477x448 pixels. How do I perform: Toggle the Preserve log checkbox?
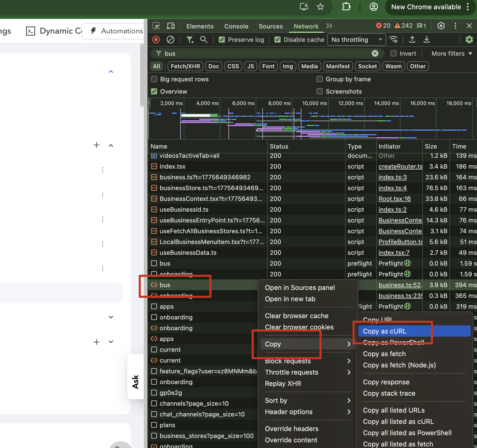click(x=222, y=40)
